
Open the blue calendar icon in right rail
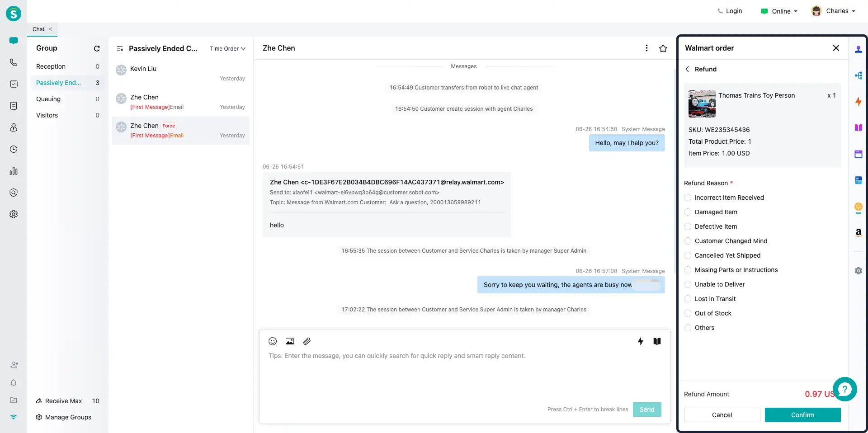coord(859,154)
